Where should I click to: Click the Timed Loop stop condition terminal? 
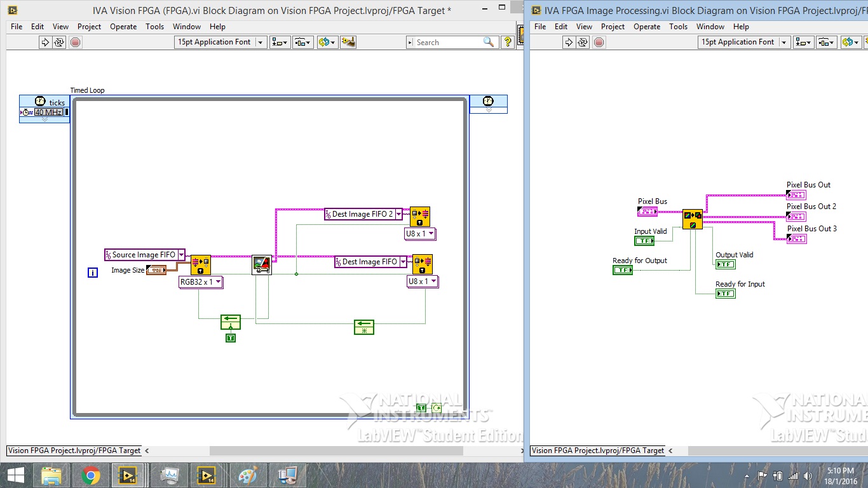pyautogui.click(x=437, y=408)
